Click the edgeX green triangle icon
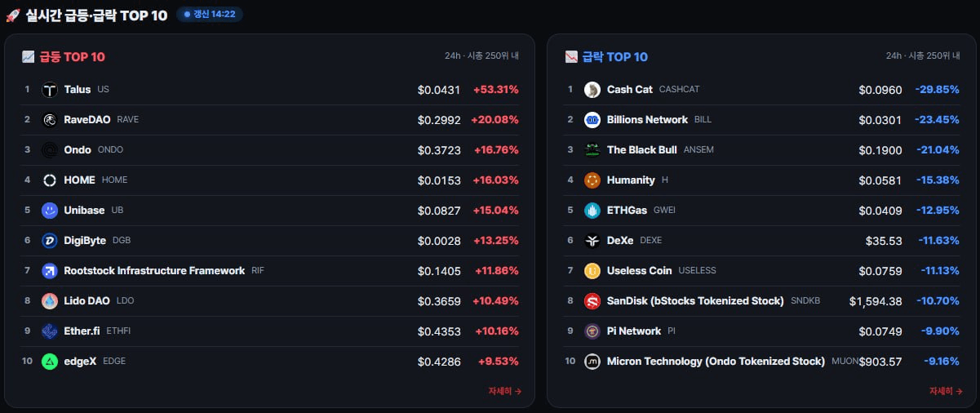This screenshot has width=980, height=413. (50, 362)
